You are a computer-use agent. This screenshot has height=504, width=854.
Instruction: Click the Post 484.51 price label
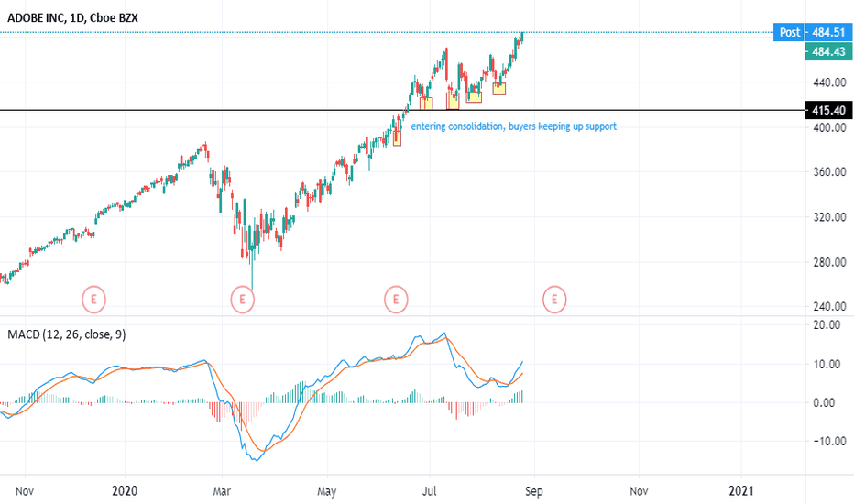tap(812, 32)
